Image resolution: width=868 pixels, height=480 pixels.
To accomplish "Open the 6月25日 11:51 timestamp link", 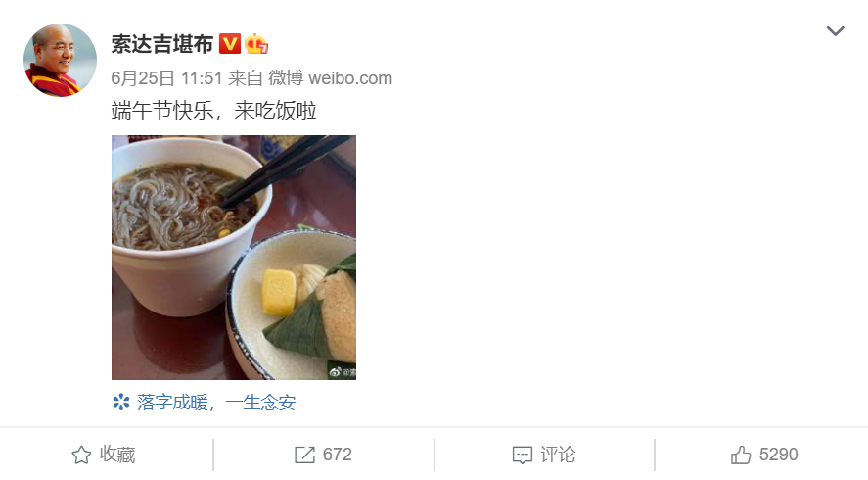I will pos(166,78).
